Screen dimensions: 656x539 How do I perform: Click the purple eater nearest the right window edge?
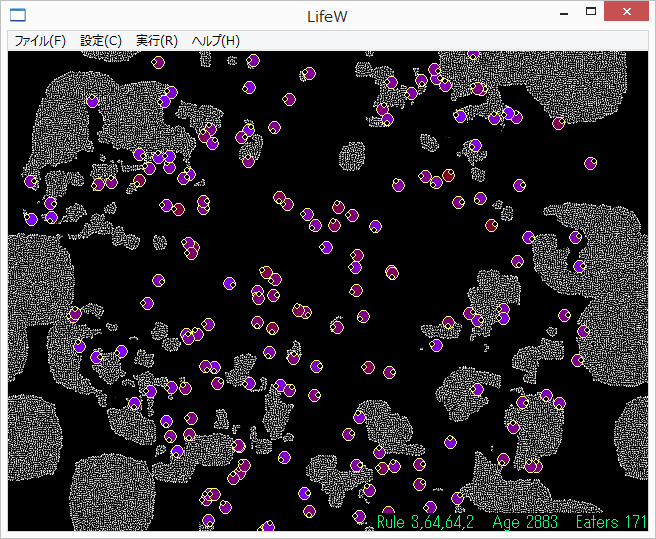[591, 163]
